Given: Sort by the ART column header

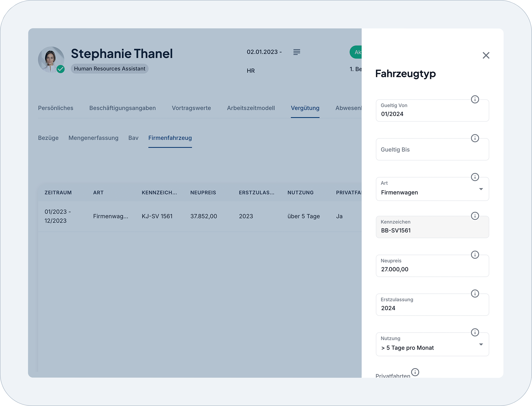Looking at the screenshot, I should click(x=98, y=193).
